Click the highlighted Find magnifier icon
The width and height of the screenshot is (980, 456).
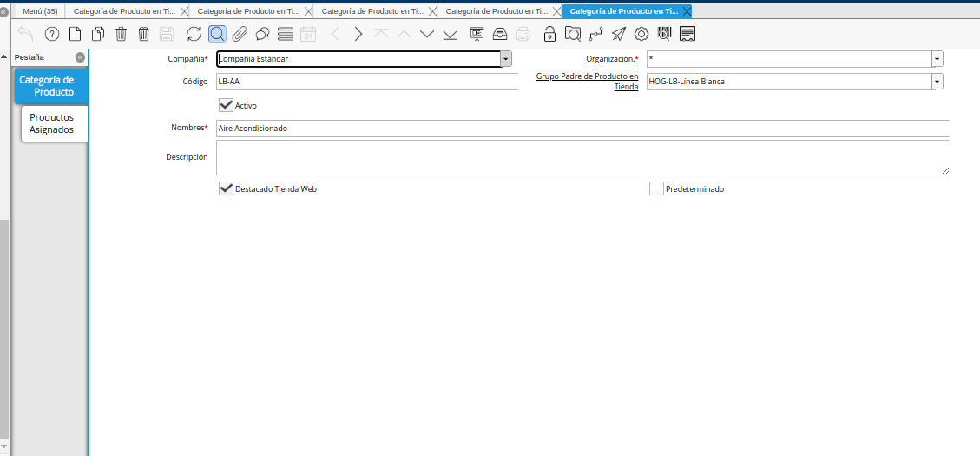[x=217, y=34]
